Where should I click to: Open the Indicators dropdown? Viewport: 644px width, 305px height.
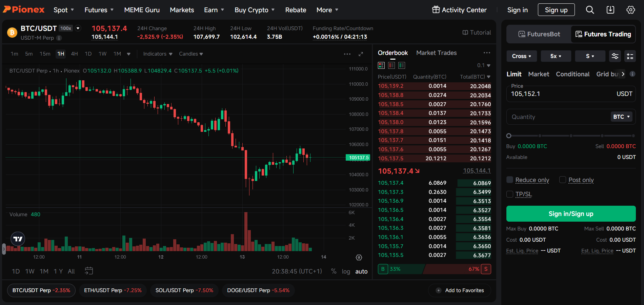tap(158, 54)
